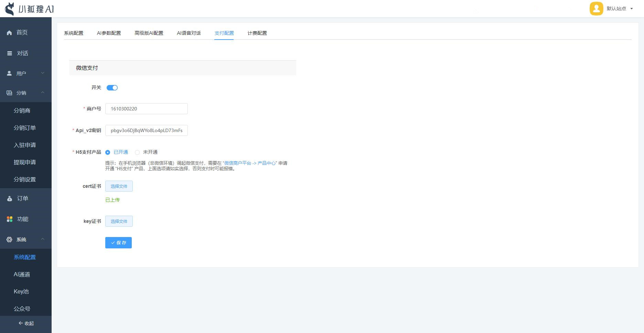Click 选择文件 for the key证书
The height and width of the screenshot is (333, 644).
119,221
